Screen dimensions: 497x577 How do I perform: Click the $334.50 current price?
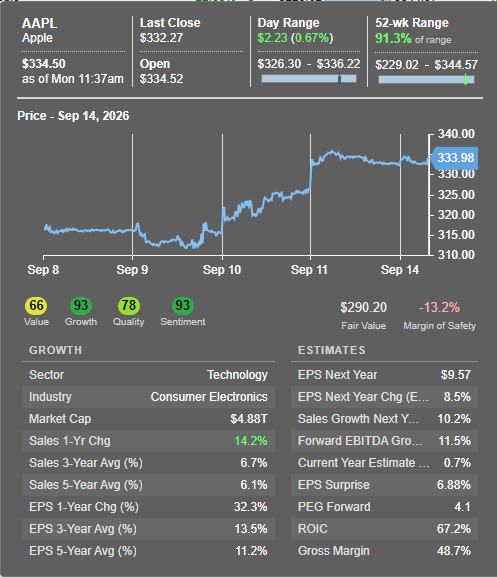click(x=44, y=64)
